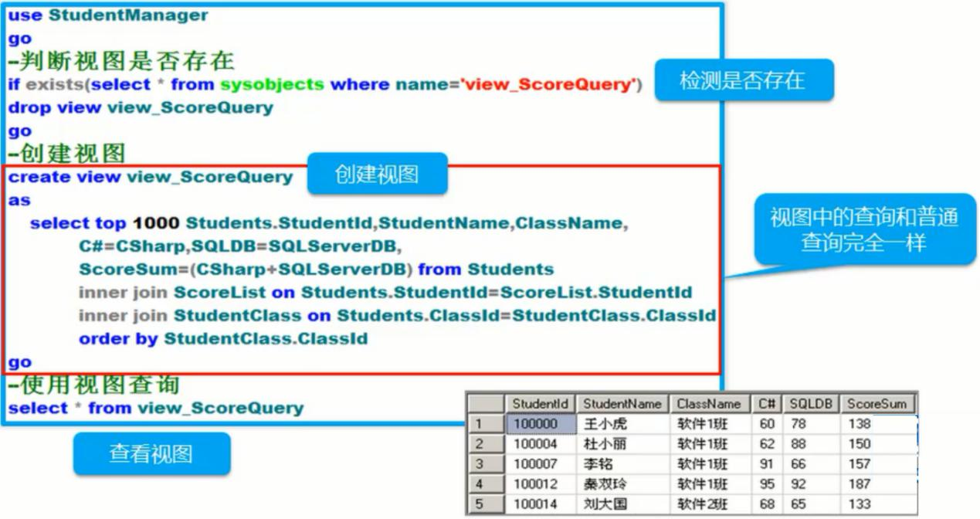Click the 软件2班 class name cell
The width and height of the screenshot is (980, 519).
(702, 504)
